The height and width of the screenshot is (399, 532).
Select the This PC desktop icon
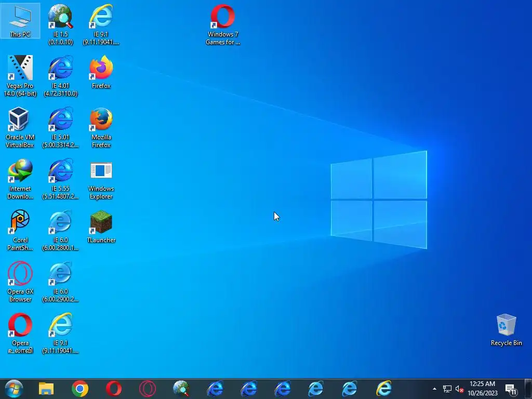[20, 21]
